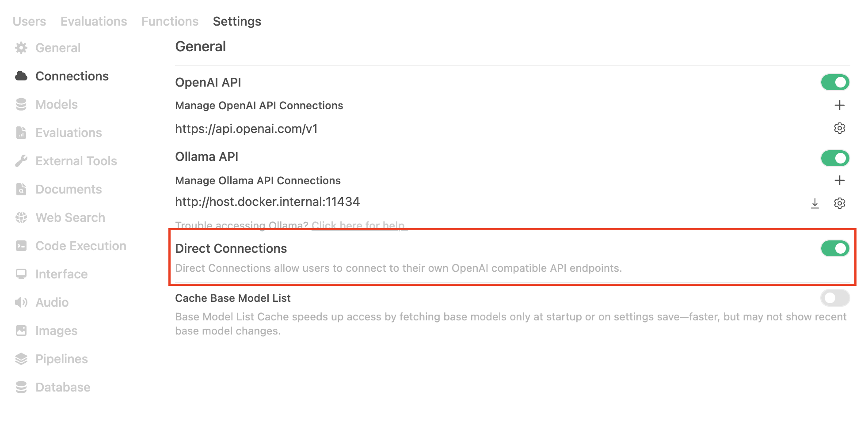
Task: Go to Code Execution settings
Action: [x=80, y=246]
